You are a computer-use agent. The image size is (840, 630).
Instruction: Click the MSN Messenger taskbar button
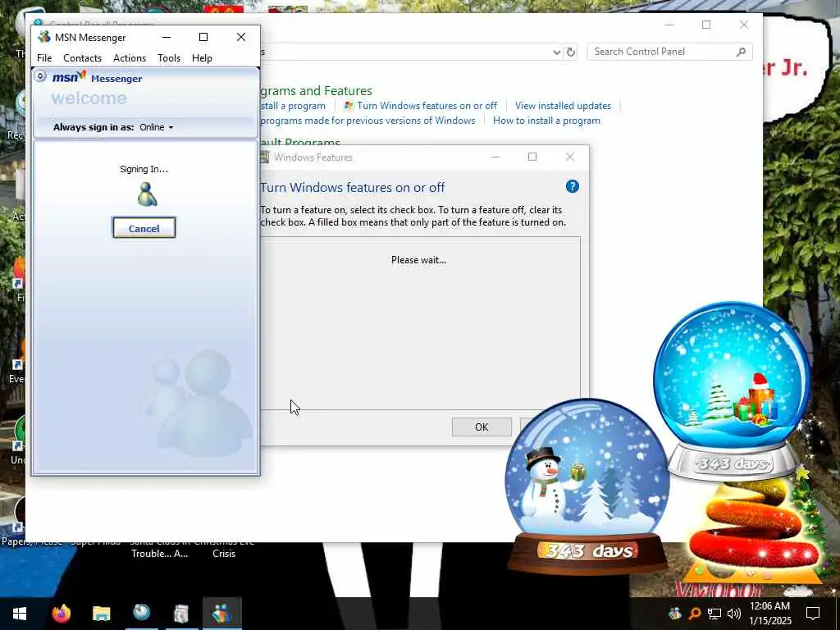(221, 614)
